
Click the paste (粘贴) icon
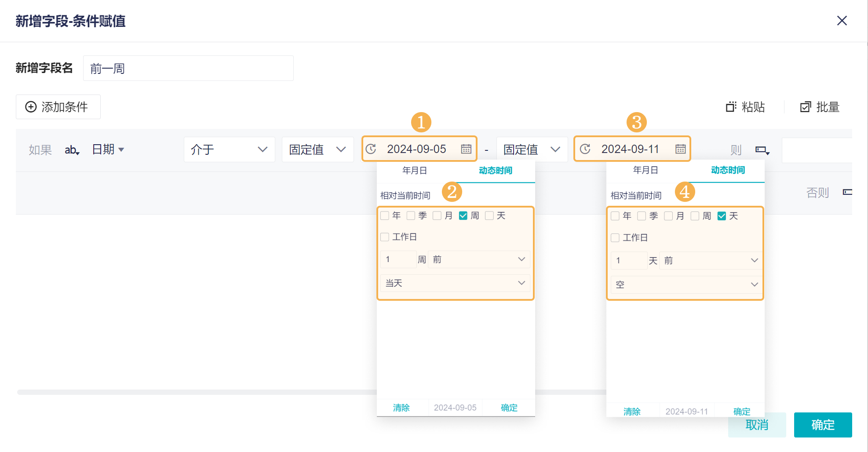(x=730, y=107)
